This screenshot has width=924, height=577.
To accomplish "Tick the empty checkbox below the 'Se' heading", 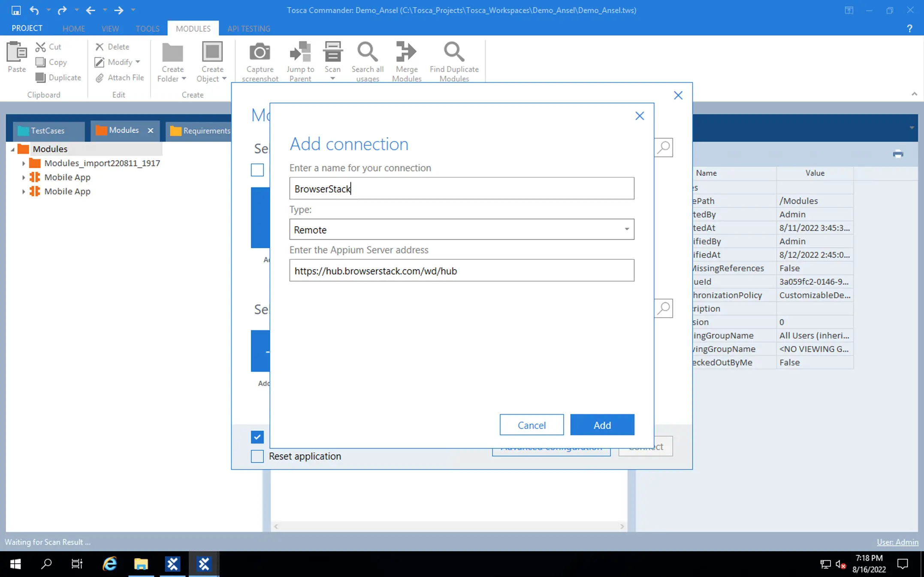I will [257, 170].
